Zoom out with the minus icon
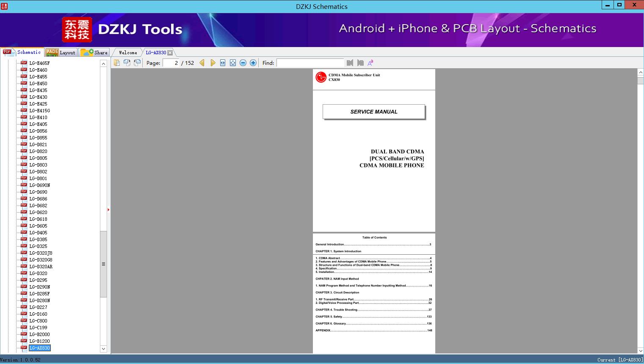The height and width of the screenshot is (364, 644). tap(243, 63)
